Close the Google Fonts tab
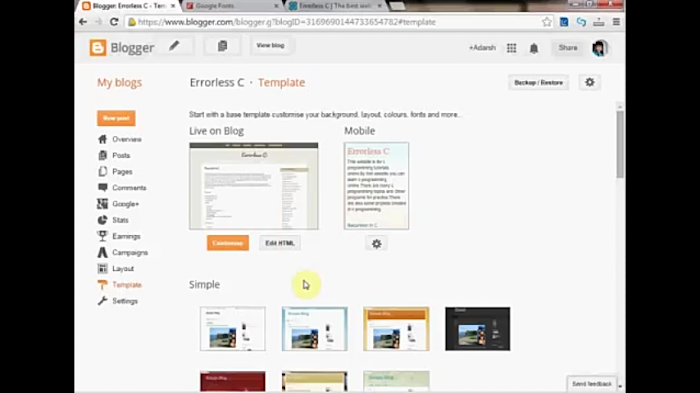Screen dimensions: 700x393 click(x=276, y=6)
